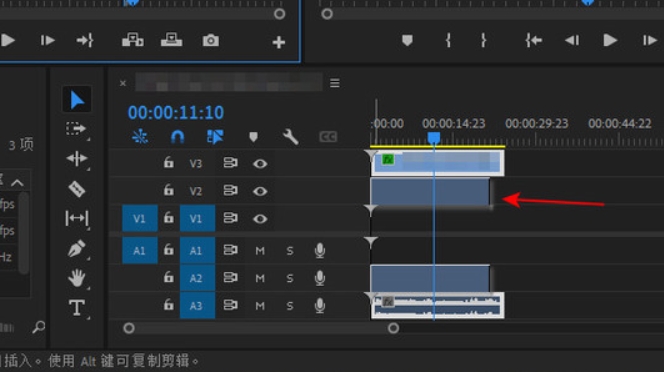The image size is (664, 372).
Task: Toggle sync lock for A3
Action: (x=230, y=305)
